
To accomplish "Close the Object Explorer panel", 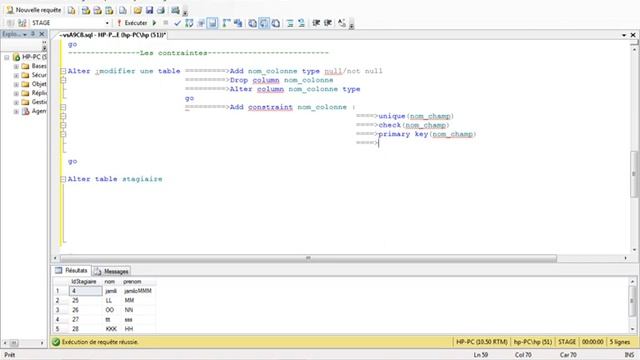I will tap(42, 34).
